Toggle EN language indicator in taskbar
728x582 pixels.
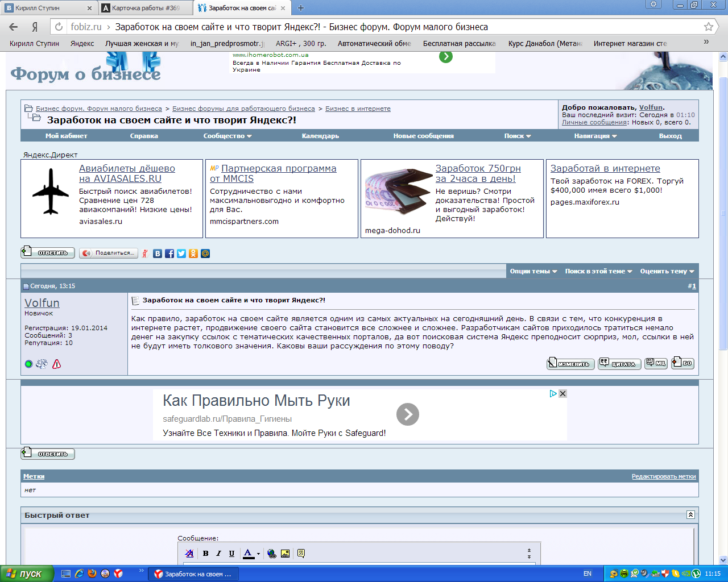[x=588, y=573]
